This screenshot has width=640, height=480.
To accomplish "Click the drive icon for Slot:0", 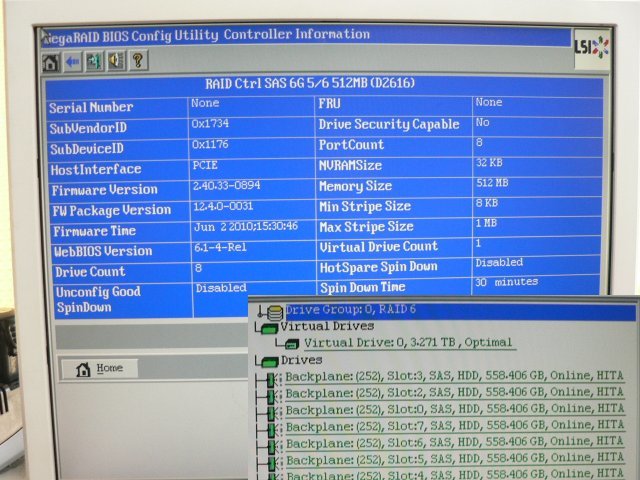I will pyautogui.click(x=272, y=413).
